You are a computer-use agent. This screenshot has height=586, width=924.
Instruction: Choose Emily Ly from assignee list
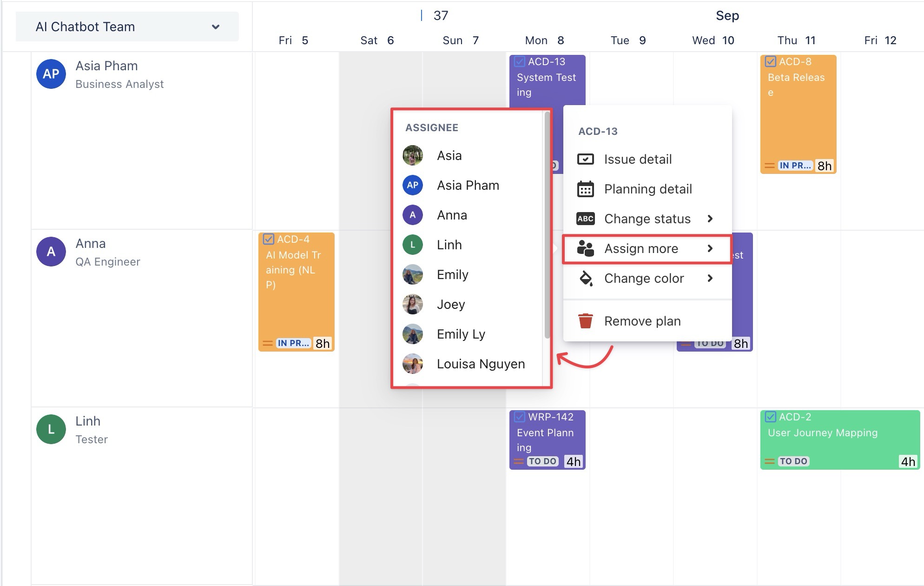[x=461, y=334]
